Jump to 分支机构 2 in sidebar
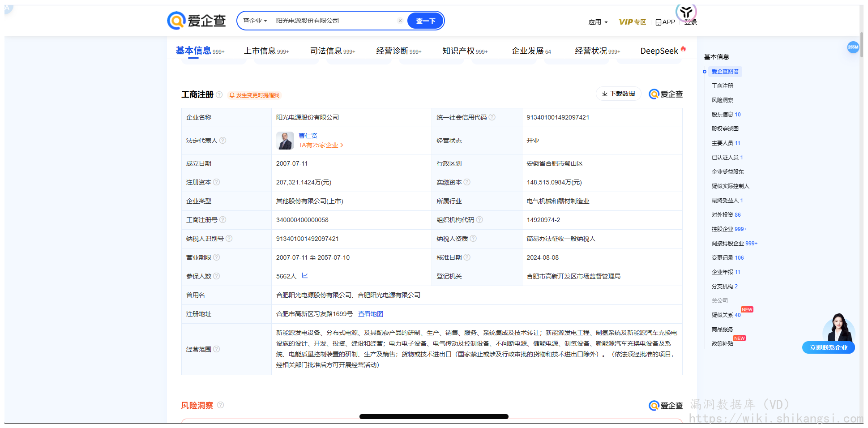 click(x=725, y=286)
